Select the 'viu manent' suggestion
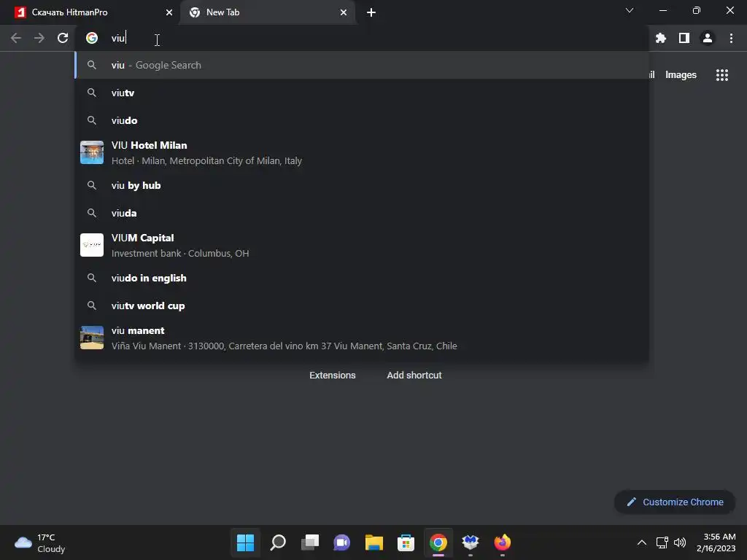This screenshot has width=747, height=560. point(362,338)
